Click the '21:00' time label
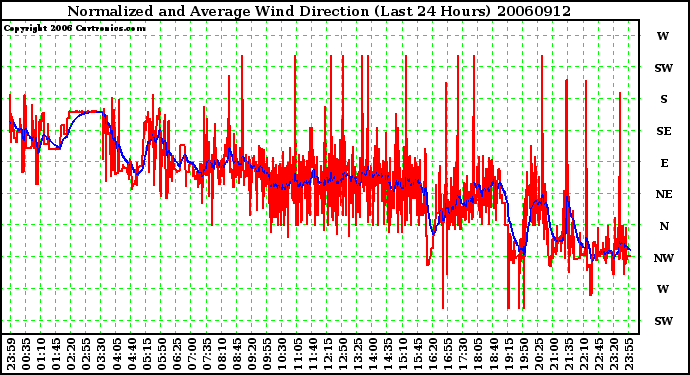This screenshot has height=375, width=690. tap(554, 354)
